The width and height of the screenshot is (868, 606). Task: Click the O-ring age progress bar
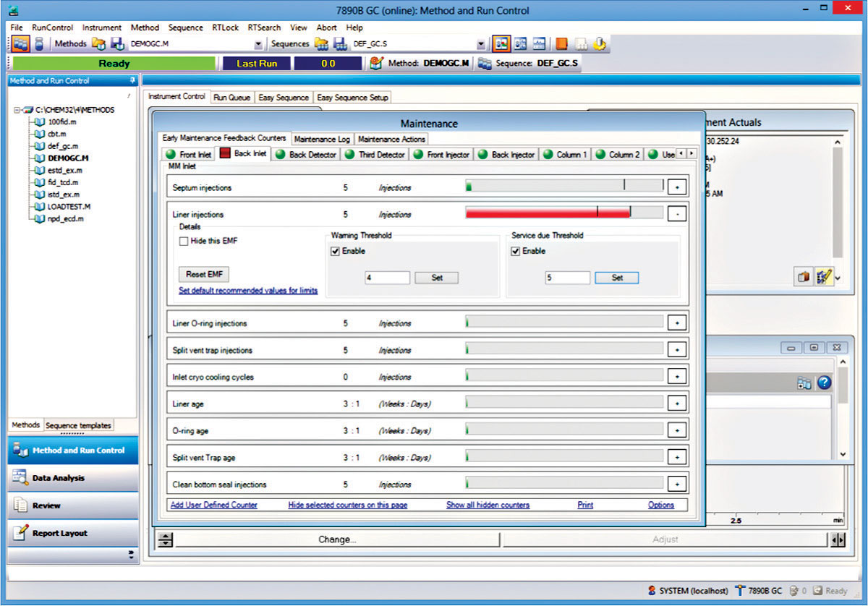pyautogui.click(x=564, y=430)
